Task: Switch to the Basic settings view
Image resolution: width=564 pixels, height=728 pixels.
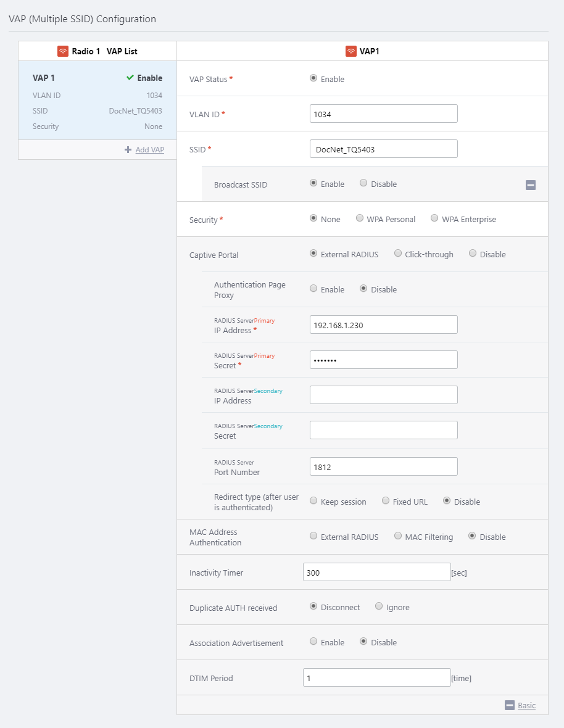Action: 526,705
